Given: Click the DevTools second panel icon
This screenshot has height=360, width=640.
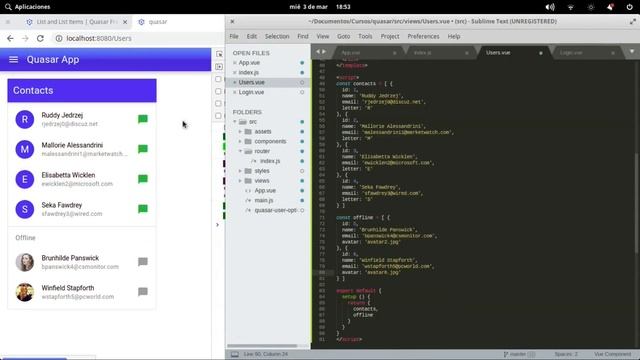Looking at the screenshot, I should click(x=219, y=67).
